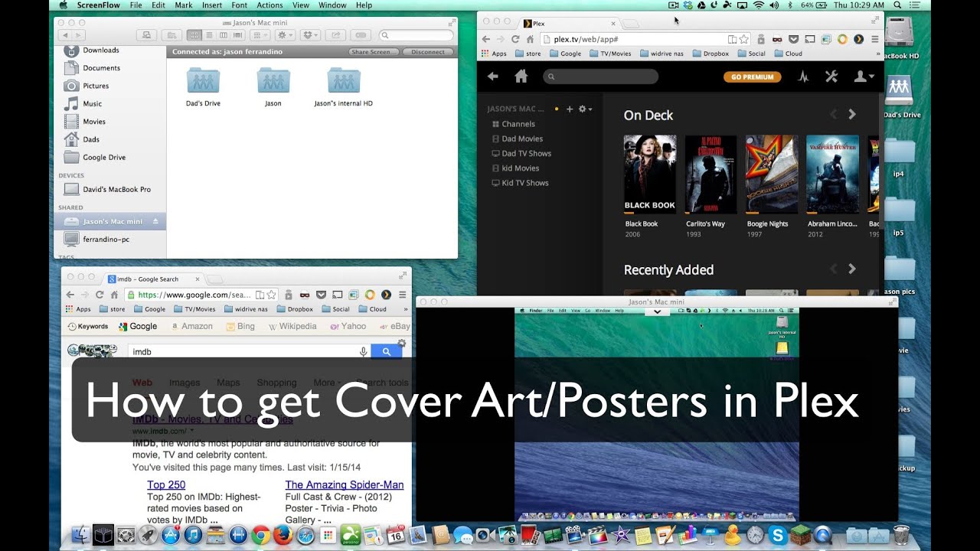Open Trash in the Dock
The height and width of the screenshot is (551, 980).
coord(901,535)
